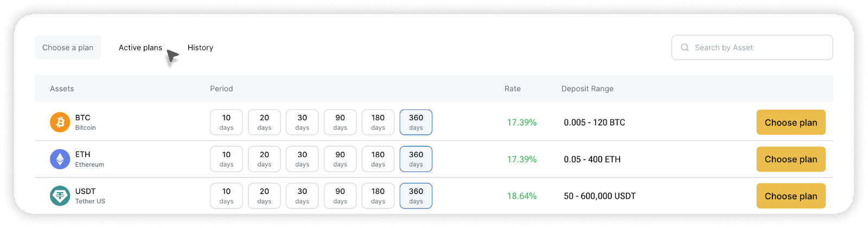Switch to the Active plans tab
The height and width of the screenshot is (228, 868).
pyautogui.click(x=141, y=48)
